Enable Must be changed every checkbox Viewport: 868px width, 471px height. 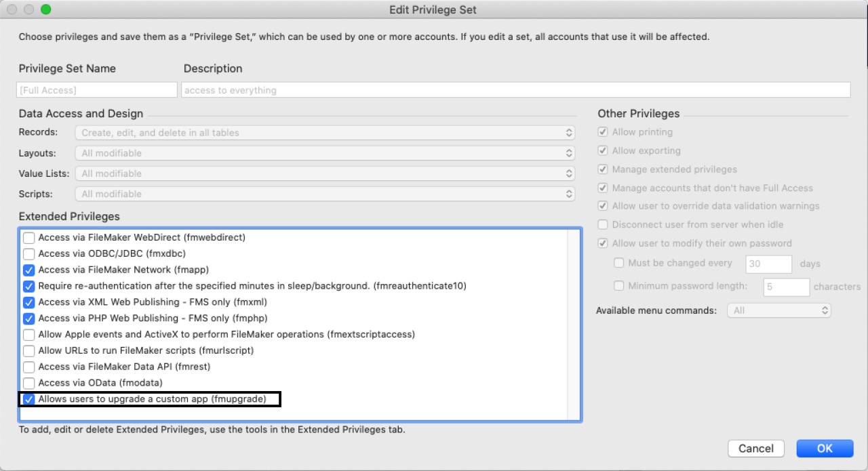pos(618,263)
